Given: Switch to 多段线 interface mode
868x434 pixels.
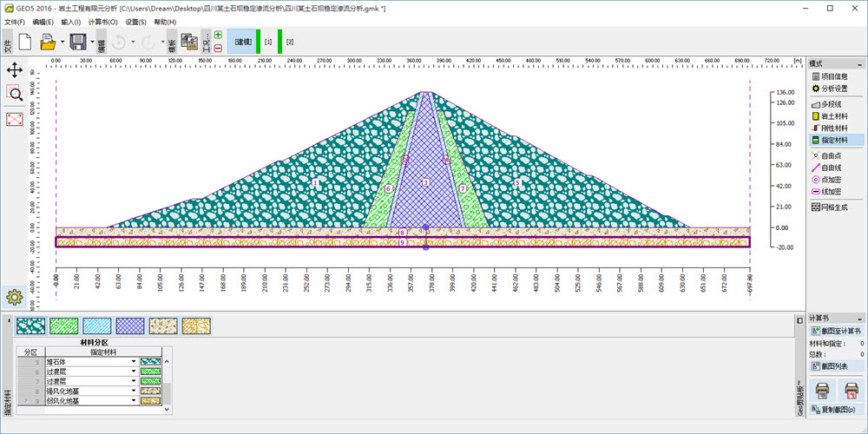Looking at the screenshot, I should coord(835,105).
